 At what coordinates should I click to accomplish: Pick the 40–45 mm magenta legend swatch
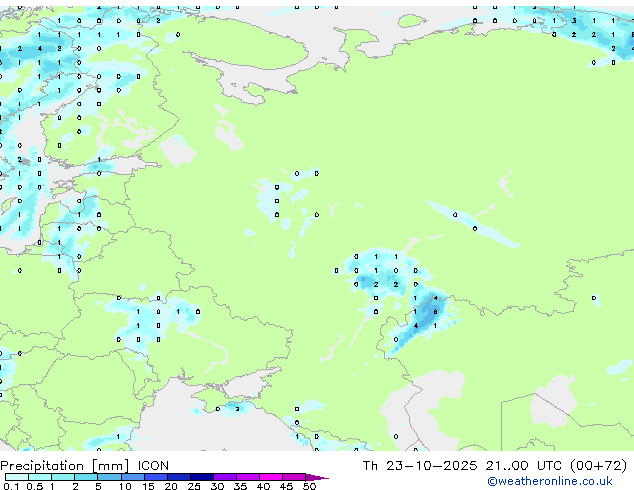tap(271, 477)
